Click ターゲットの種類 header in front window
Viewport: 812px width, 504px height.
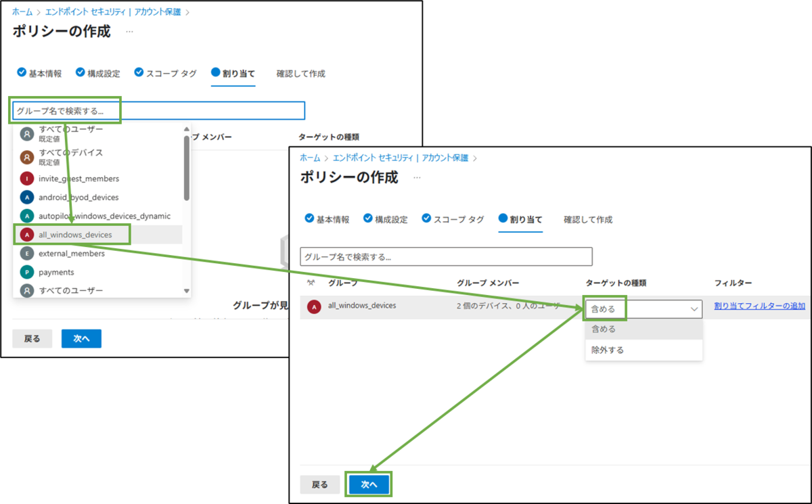[616, 283]
